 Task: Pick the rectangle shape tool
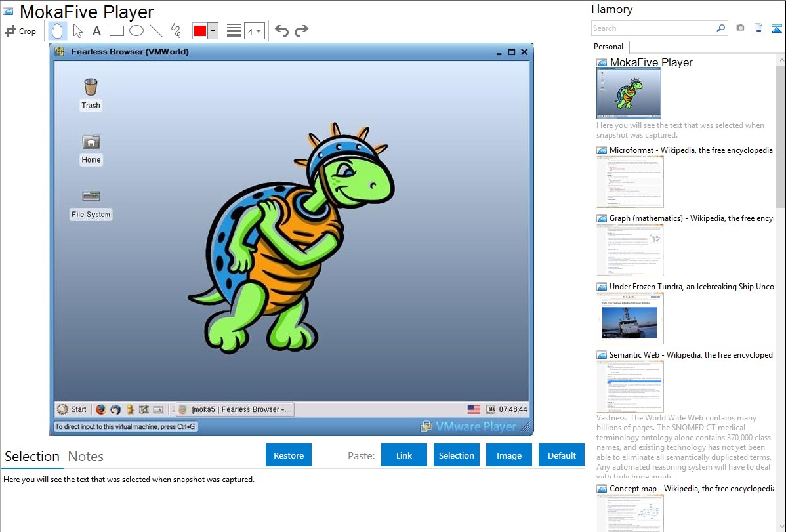[x=117, y=31]
